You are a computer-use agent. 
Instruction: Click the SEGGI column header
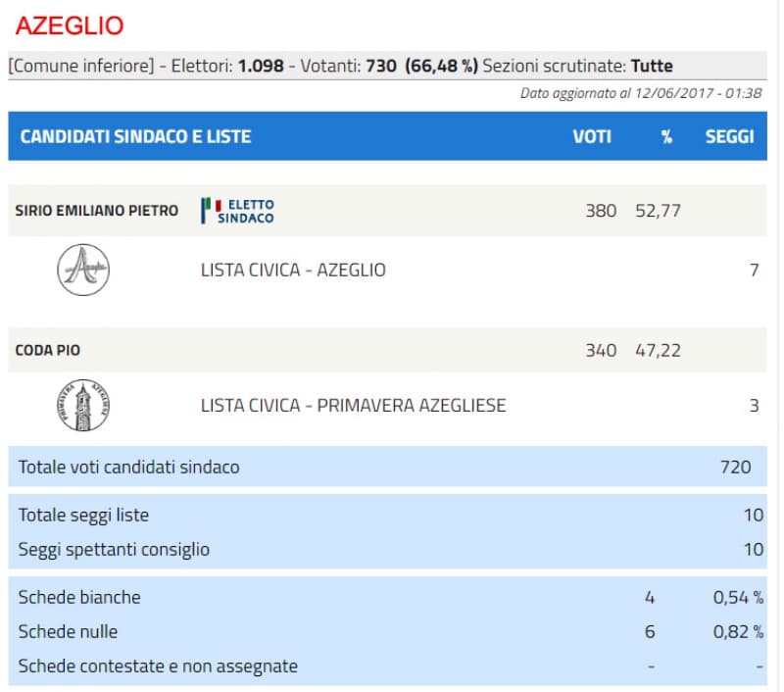click(x=730, y=136)
